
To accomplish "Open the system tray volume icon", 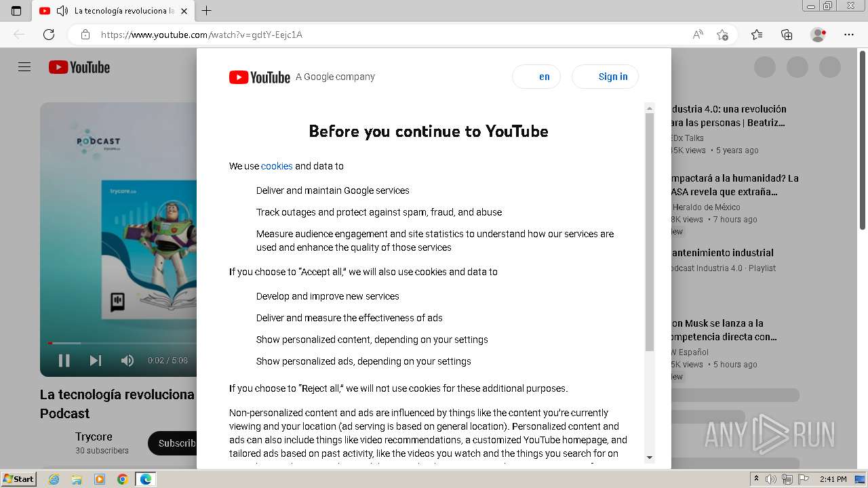I will coord(772,479).
